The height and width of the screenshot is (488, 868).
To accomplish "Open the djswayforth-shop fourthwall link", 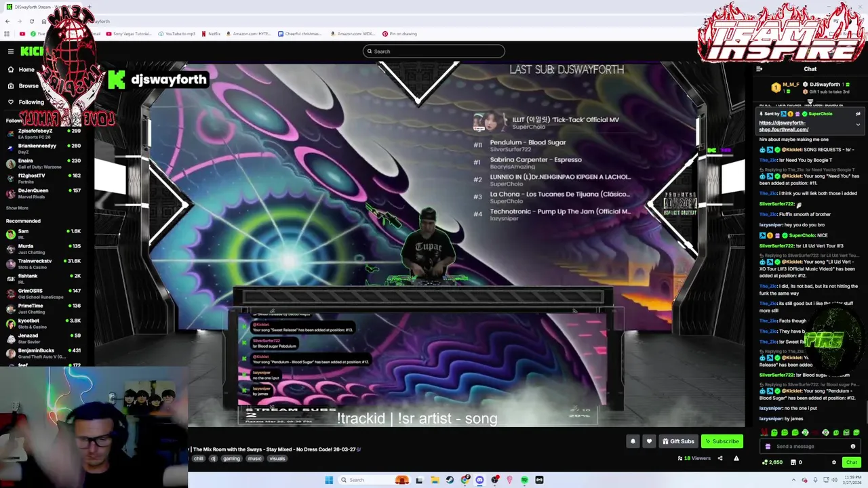I will click(783, 126).
